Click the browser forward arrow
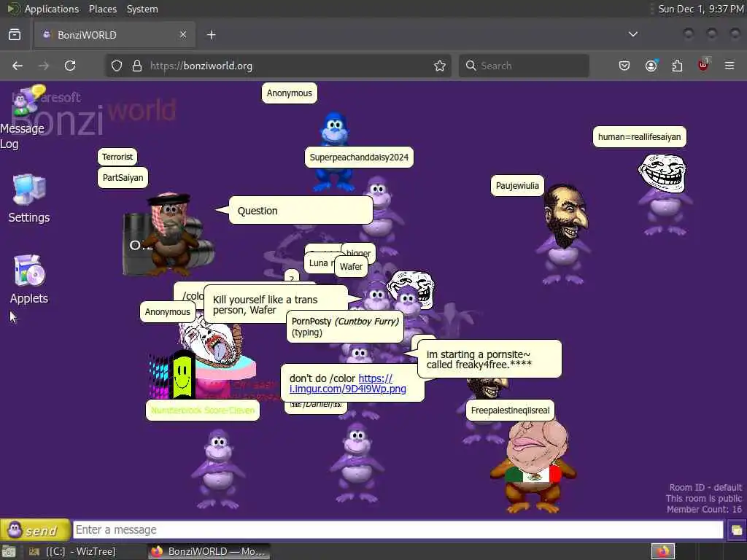Viewport: 747px width, 560px height. pos(44,66)
